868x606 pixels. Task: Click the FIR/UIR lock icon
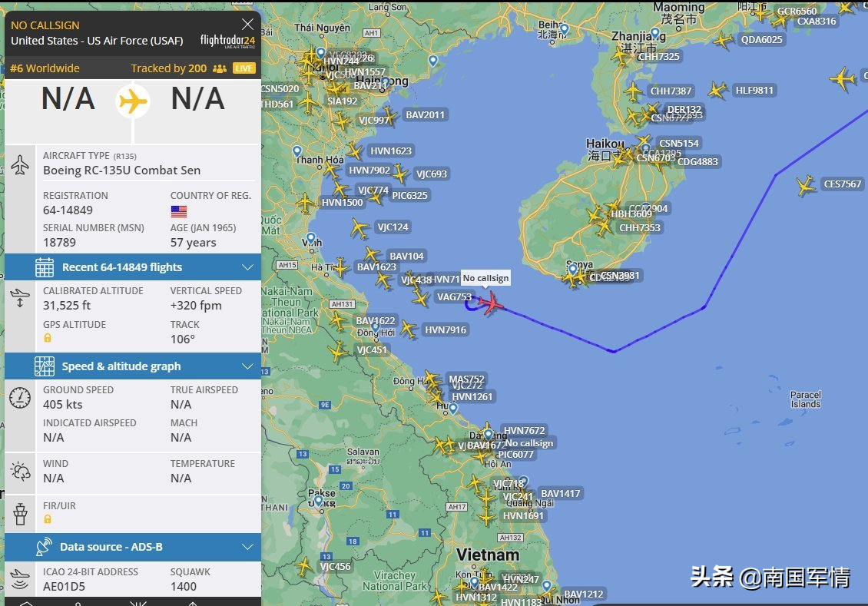coord(48,519)
